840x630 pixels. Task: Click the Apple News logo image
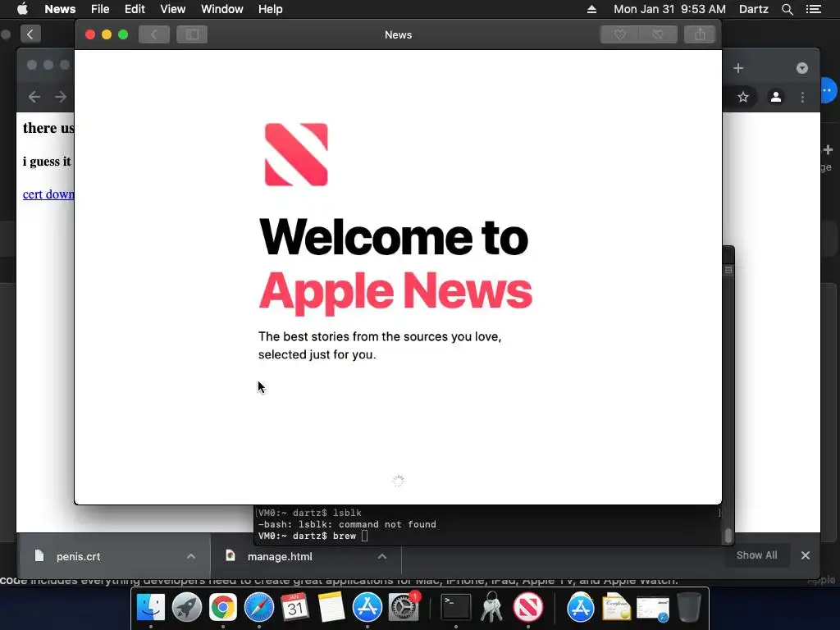296,155
